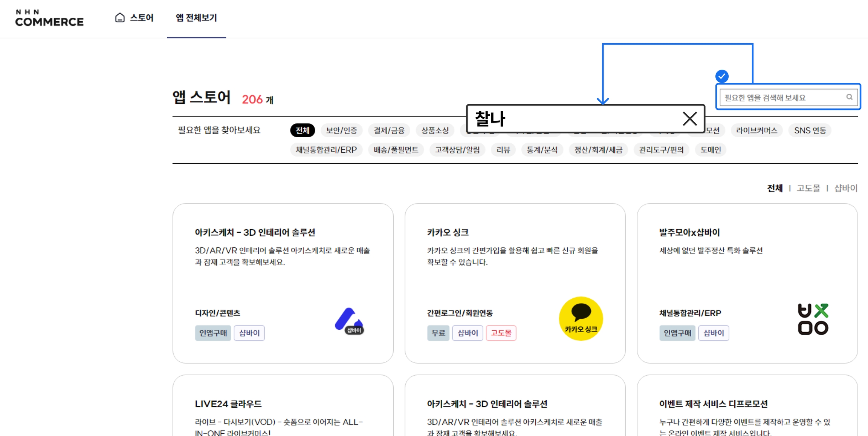This screenshot has width=868, height=436.
Task: Click the 발주모아 logo icon
Action: tap(813, 319)
